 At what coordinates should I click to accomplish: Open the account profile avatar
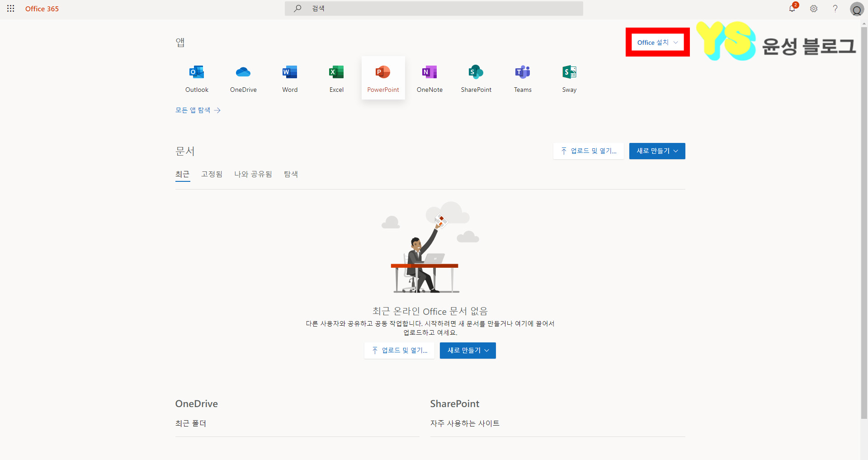[857, 9]
